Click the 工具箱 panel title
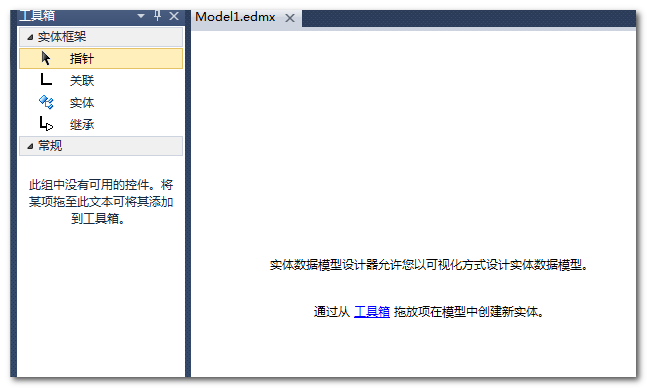The height and width of the screenshot is (388, 647). coord(37,16)
